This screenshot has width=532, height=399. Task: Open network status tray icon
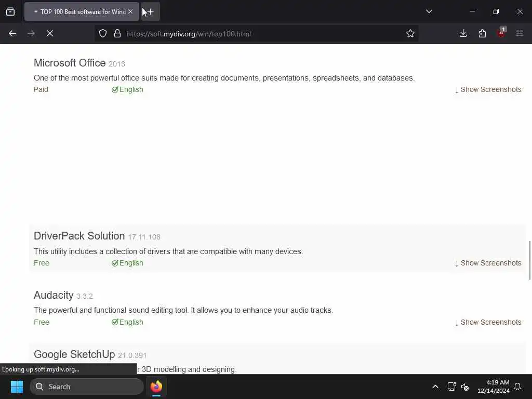(x=451, y=387)
